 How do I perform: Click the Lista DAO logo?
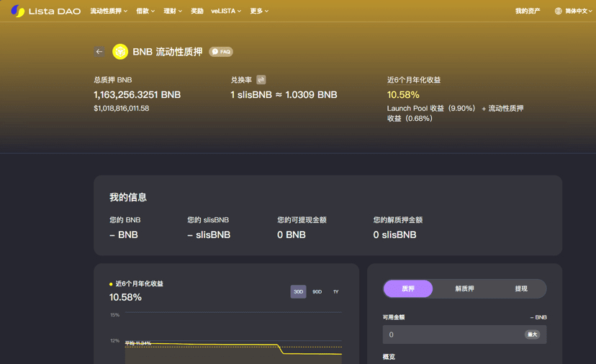pos(45,11)
